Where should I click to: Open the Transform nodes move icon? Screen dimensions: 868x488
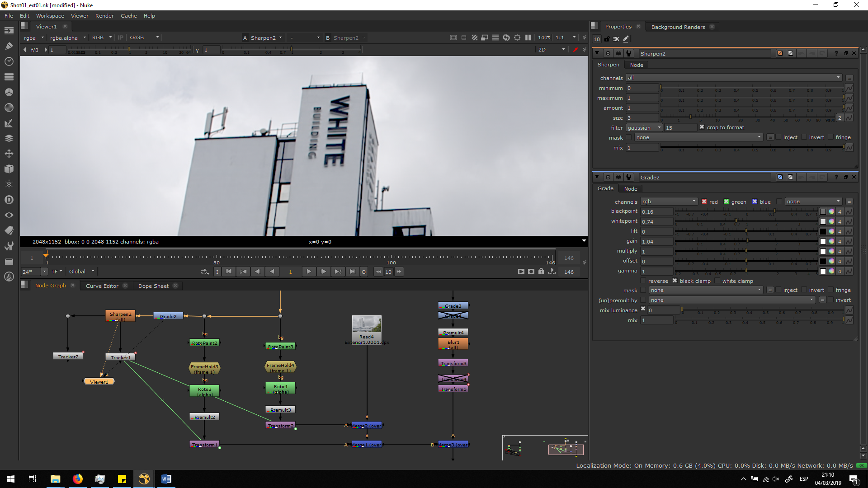[x=9, y=154]
